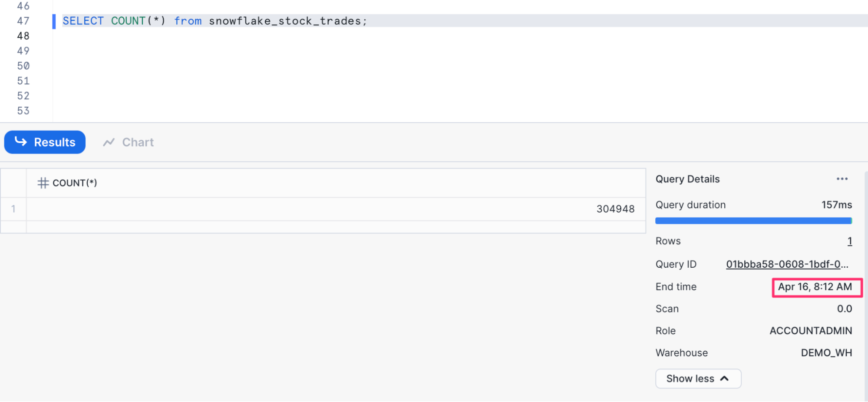Click the Rows count link 1
Viewport: 868px width, 402px height.
point(850,241)
